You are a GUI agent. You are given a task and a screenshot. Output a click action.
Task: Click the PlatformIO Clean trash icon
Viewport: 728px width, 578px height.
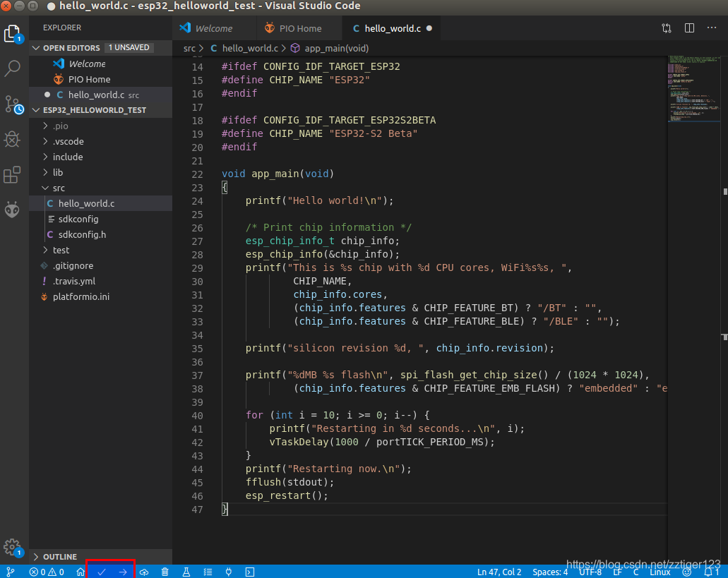[165, 572]
